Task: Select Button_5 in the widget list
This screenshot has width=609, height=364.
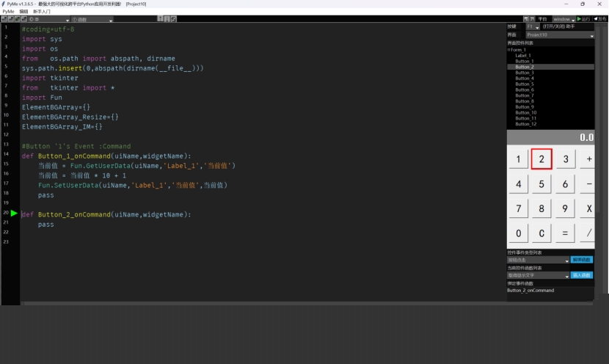Action: point(525,84)
